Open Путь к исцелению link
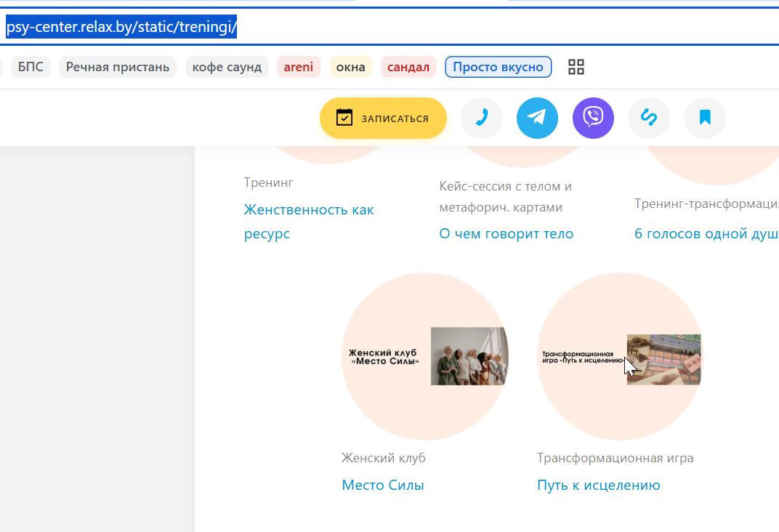The width and height of the screenshot is (779, 532). point(599,485)
